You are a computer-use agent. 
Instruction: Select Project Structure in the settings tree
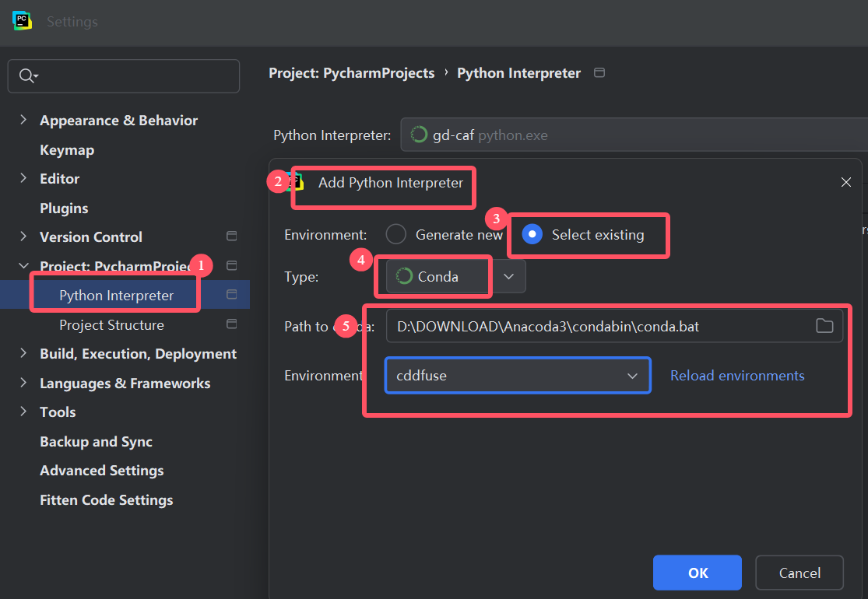tap(112, 324)
